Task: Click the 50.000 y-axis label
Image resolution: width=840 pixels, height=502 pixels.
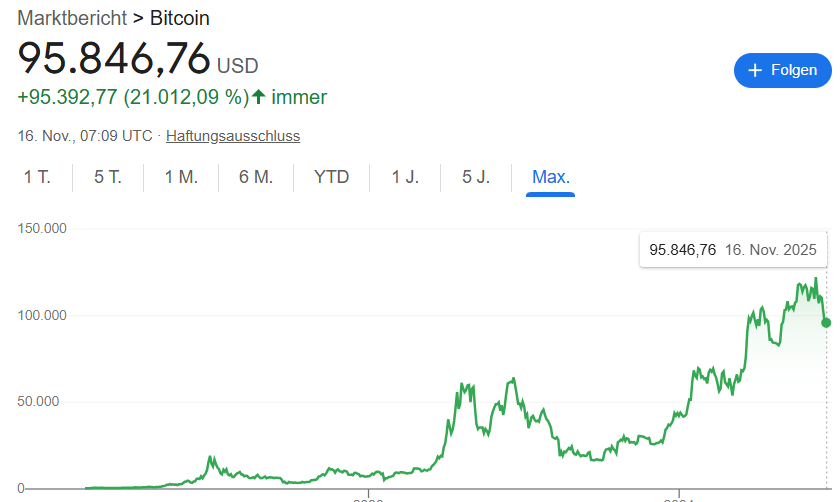Action: (x=38, y=401)
